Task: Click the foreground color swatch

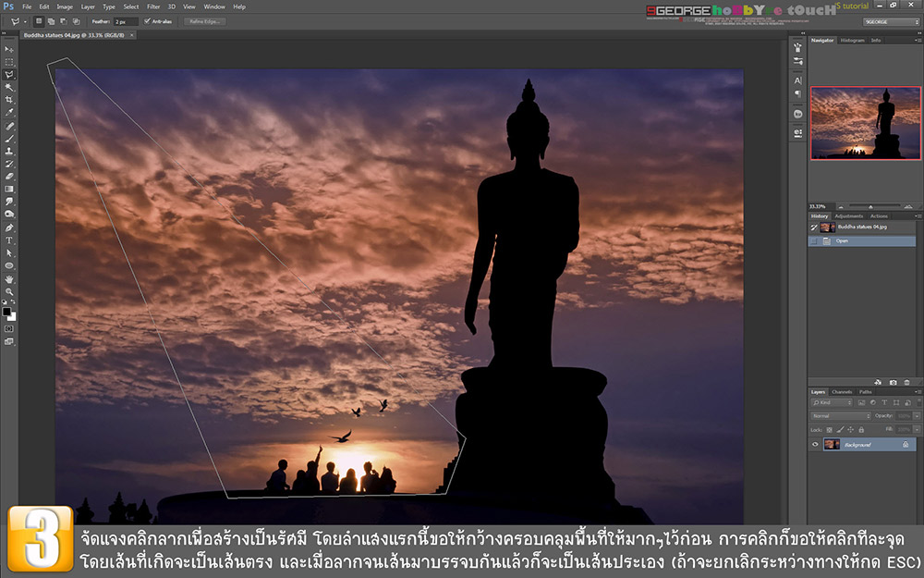Action: coord(6,312)
